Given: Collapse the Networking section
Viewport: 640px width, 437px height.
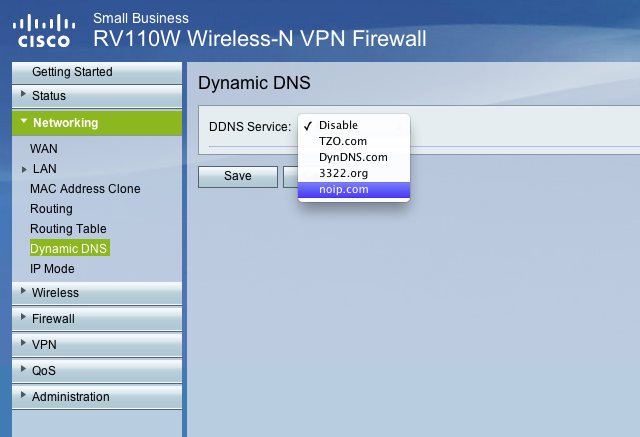Looking at the screenshot, I should [24, 121].
